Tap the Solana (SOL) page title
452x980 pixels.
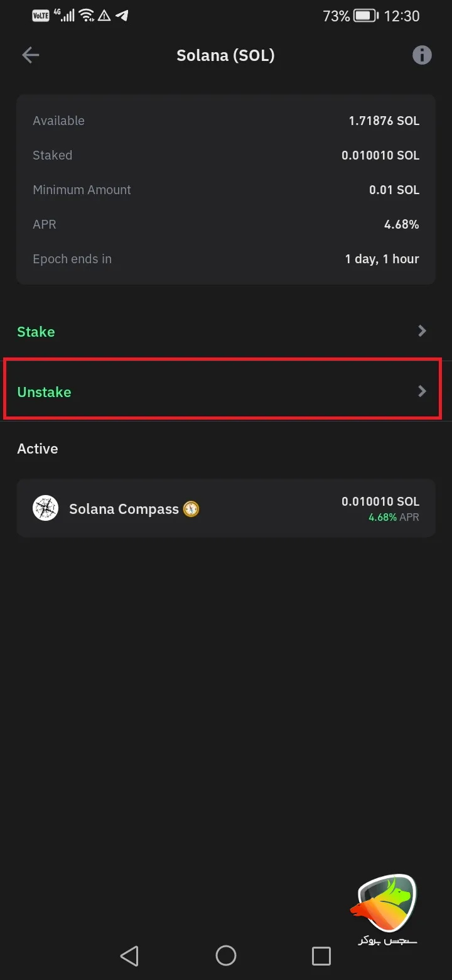(225, 55)
